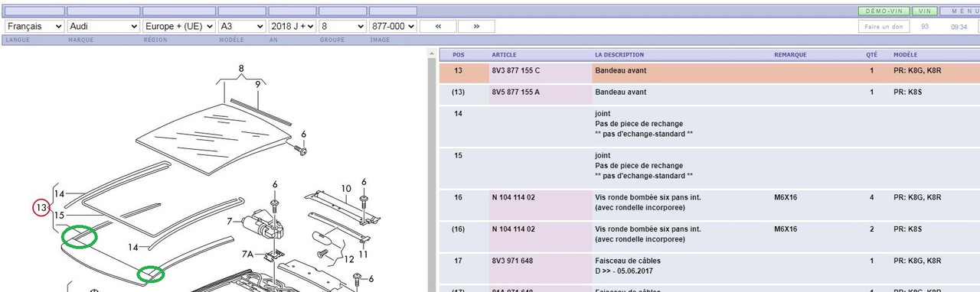Open the Groupe dropdown showing 8
The image size is (980, 292).
pyautogui.click(x=342, y=26)
